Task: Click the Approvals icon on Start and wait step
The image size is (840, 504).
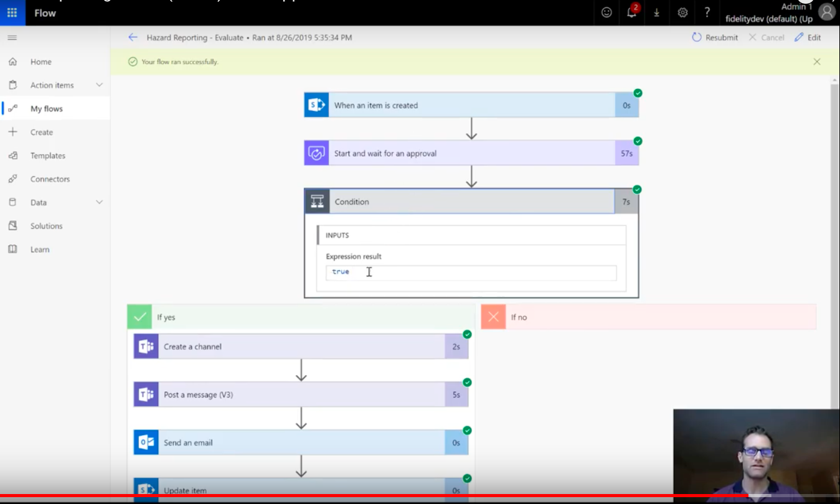Action: (x=316, y=153)
